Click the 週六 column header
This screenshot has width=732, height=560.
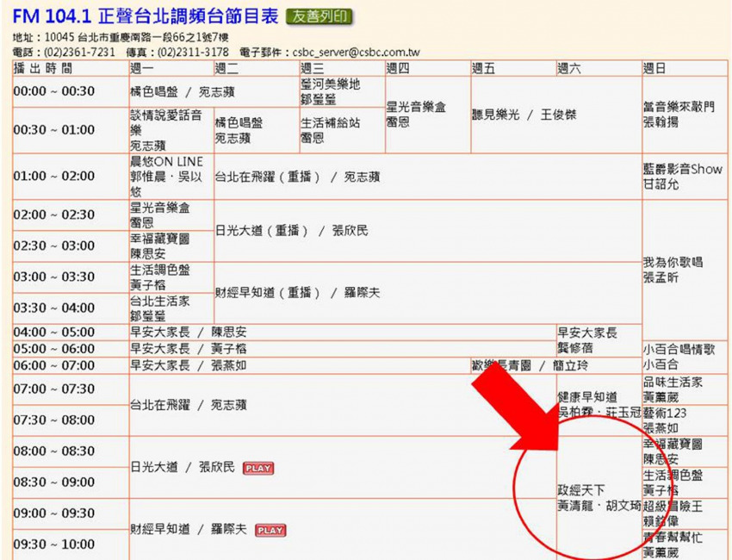pos(569,68)
